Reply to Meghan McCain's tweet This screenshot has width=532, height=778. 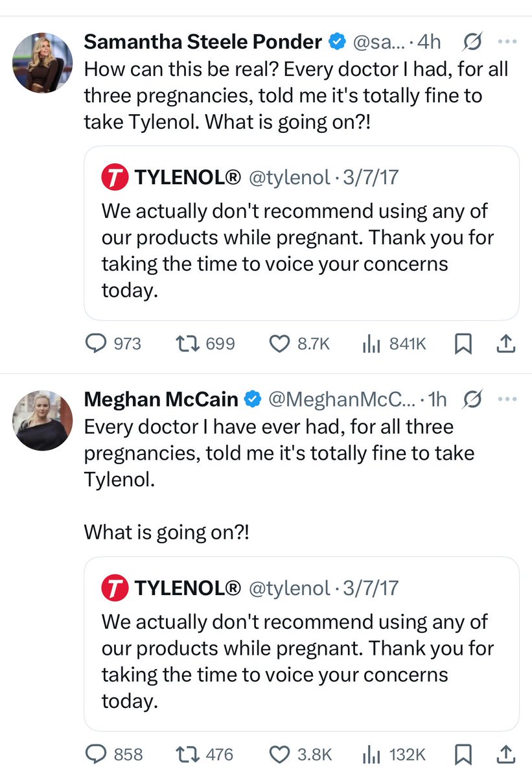tap(97, 754)
